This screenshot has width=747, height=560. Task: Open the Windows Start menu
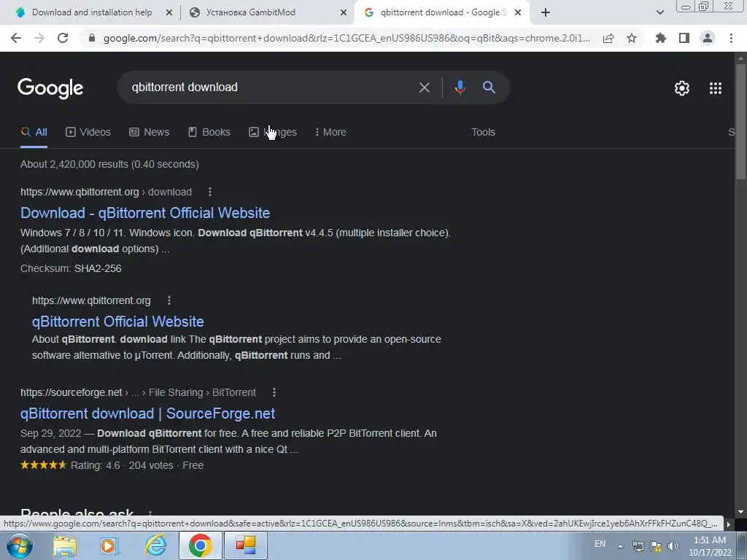tap(19, 545)
